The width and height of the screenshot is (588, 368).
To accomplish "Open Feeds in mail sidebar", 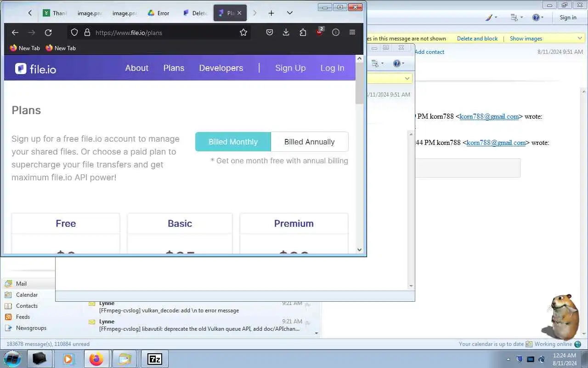I will tap(23, 317).
